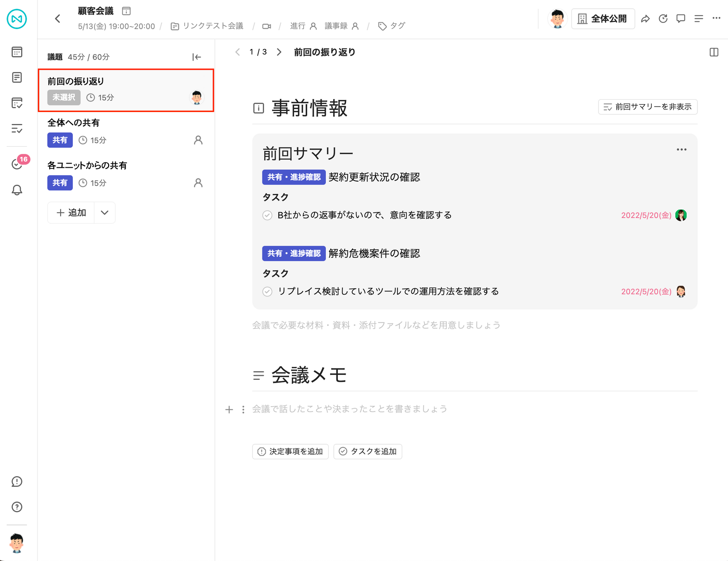Assign the 議事録 note taker role
The image size is (728, 561).
[x=342, y=26]
